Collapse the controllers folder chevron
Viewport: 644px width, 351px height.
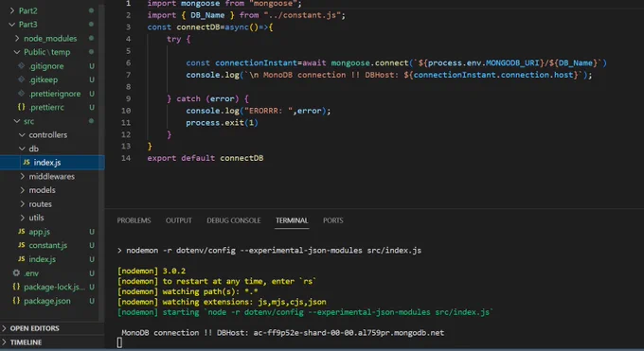(22, 134)
